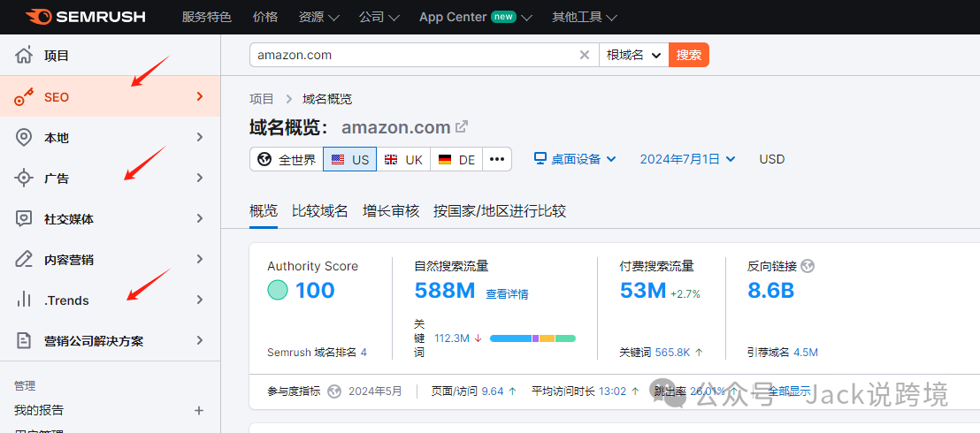Switch to the 增长审核 tab
980x433 pixels.
click(x=391, y=210)
